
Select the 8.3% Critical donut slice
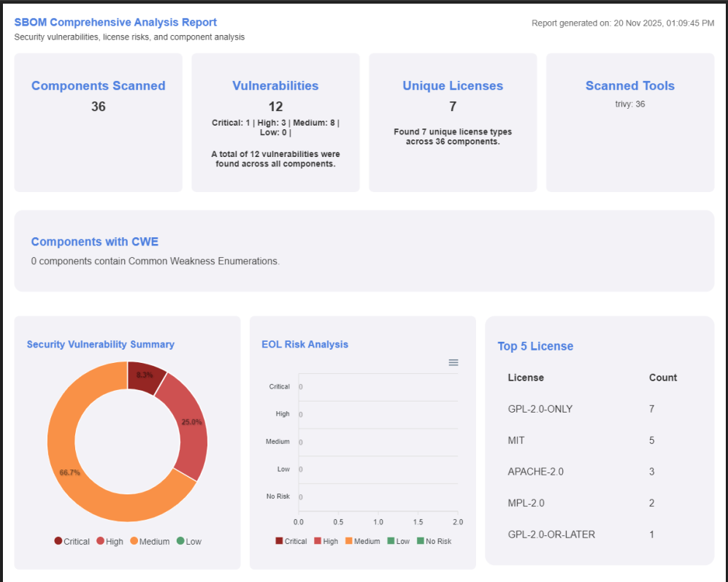(x=145, y=375)
